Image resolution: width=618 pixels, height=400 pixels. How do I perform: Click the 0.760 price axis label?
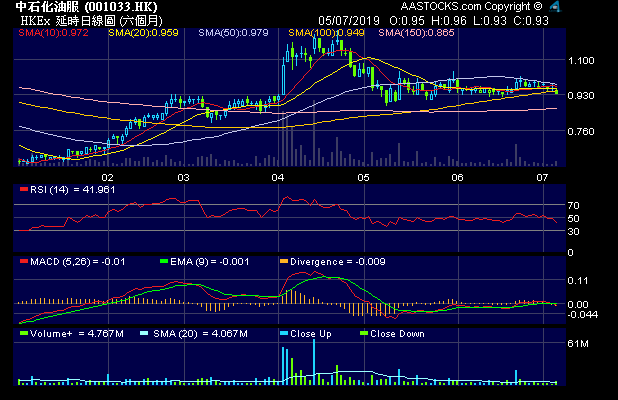click(x=581, y=131)
